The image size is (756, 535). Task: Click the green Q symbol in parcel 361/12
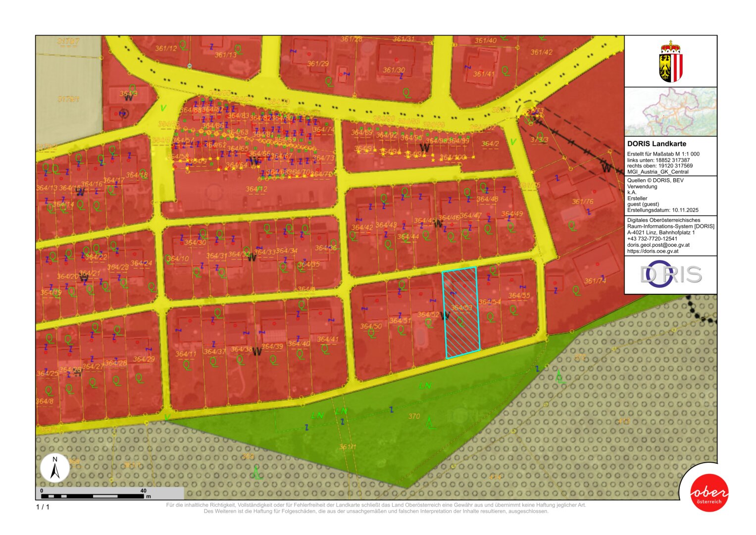pos(184,45)
